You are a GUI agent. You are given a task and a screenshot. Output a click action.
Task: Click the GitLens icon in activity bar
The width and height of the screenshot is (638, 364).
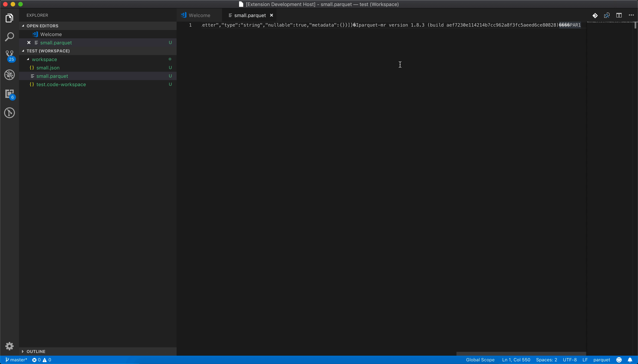(9, 113)
